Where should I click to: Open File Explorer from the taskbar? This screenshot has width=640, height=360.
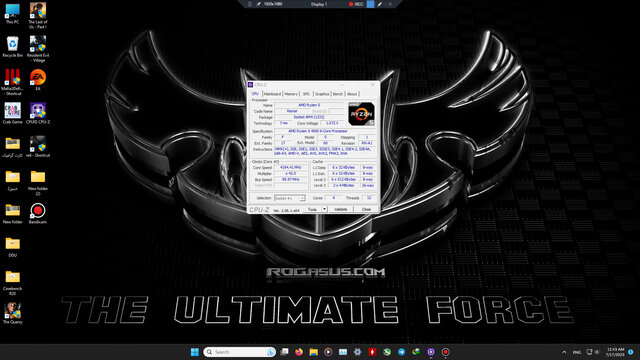(x=313, y=352)
